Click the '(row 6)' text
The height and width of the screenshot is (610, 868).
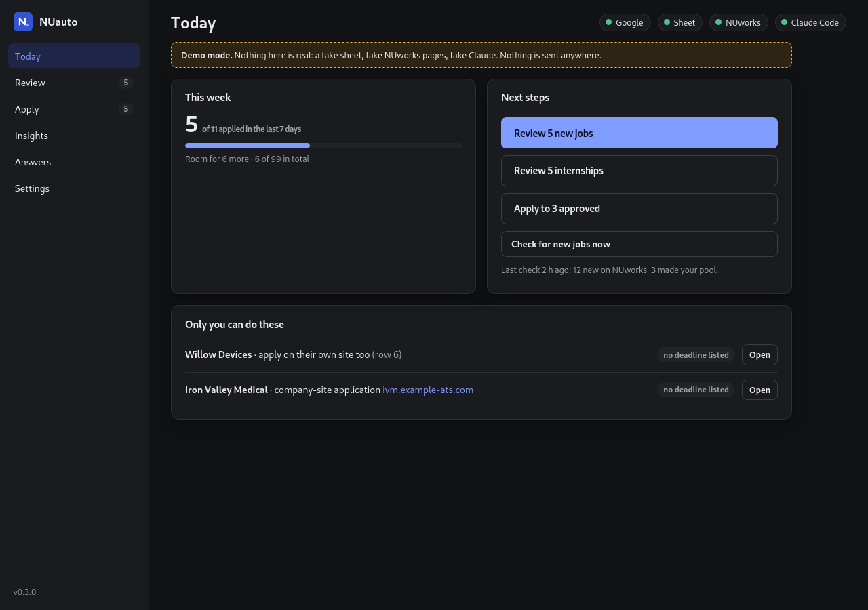[387, 354]
